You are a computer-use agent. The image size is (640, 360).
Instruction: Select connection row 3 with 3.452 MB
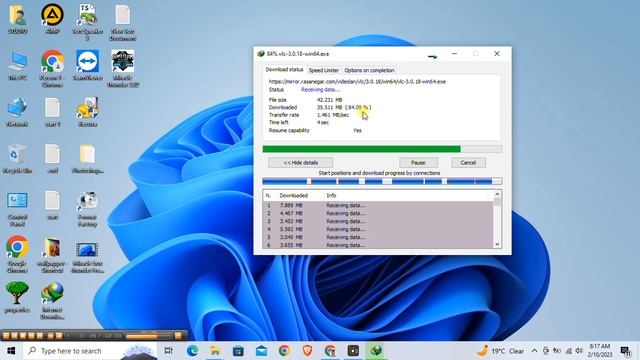pyautogui.click(x=378, y=221)
